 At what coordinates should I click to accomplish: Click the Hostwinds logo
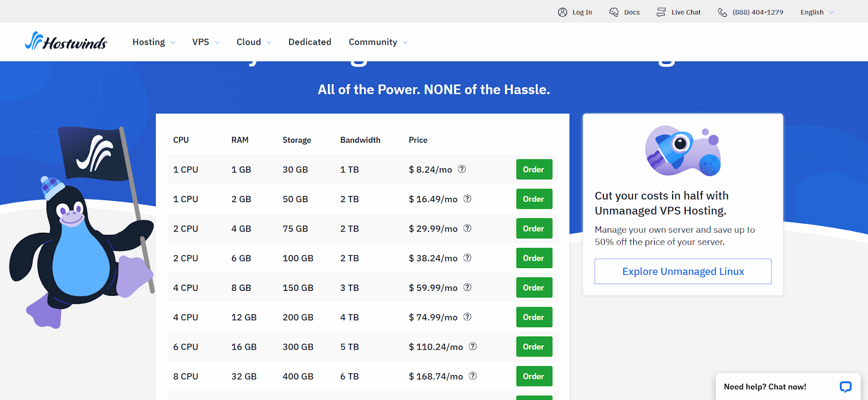(x=66, y=41)
